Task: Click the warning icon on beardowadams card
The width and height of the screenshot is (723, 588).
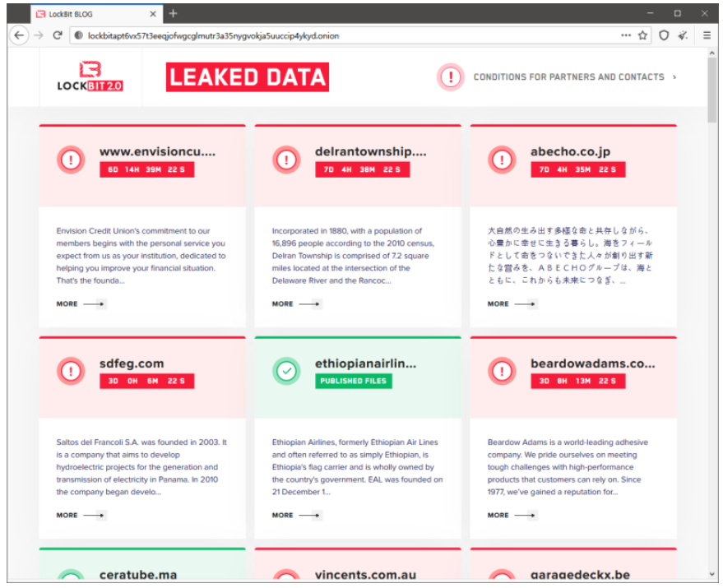Action: pos(502,371)
